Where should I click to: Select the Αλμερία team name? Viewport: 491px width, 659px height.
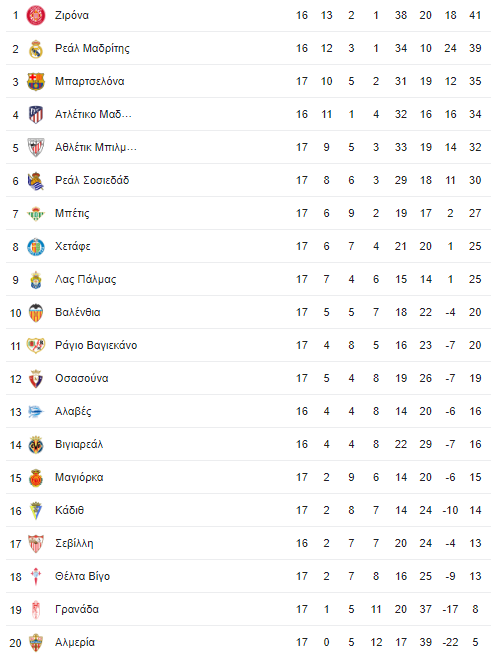coord(75,642)
